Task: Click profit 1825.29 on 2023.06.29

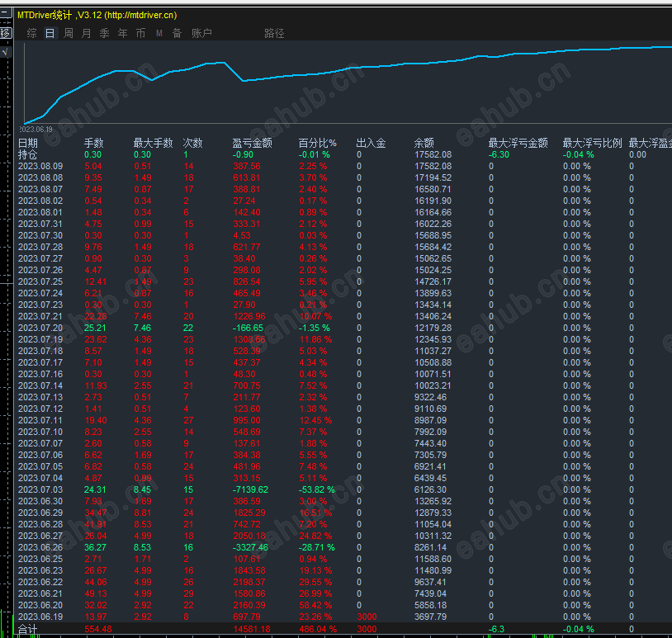Action: click(x=249, y=513)
